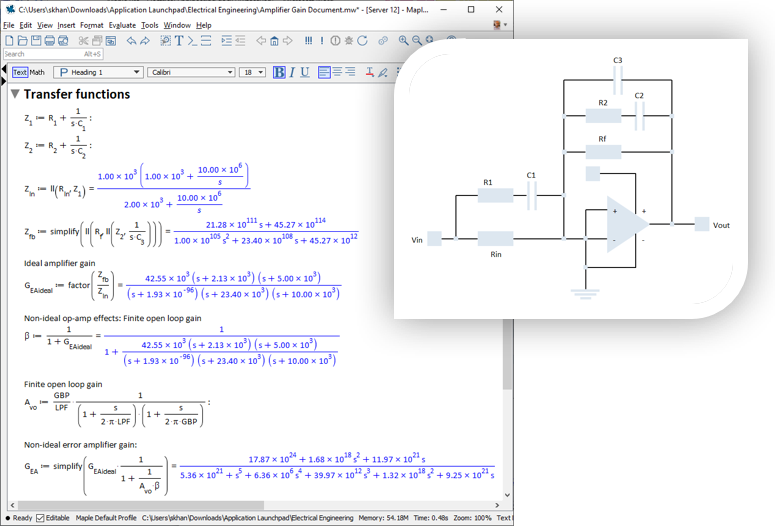Toggle italic formatting
775x526 pixels.
[293, 73]
